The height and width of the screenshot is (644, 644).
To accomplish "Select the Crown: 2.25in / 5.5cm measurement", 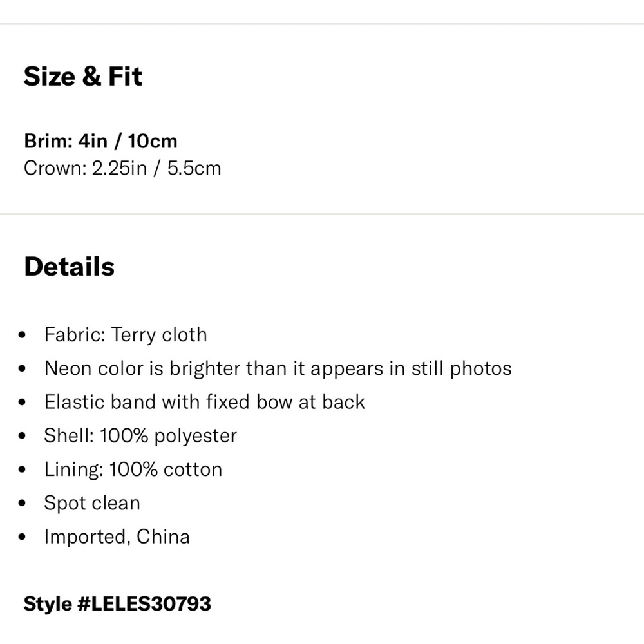I will [122, 168].
